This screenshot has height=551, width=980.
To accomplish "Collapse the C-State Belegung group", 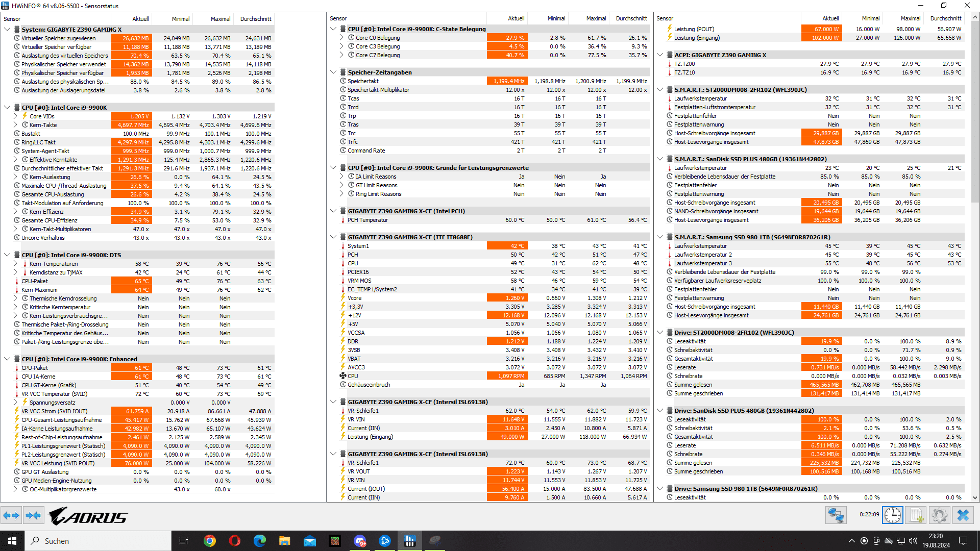I will [x=333, y=29].
